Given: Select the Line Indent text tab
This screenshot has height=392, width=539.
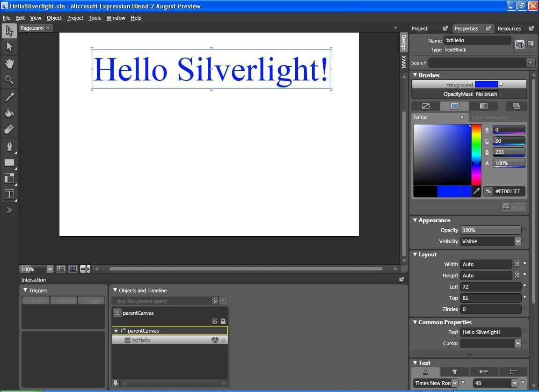Looking at the screenshot, I should pyautogui.click(x=484, y=372).
